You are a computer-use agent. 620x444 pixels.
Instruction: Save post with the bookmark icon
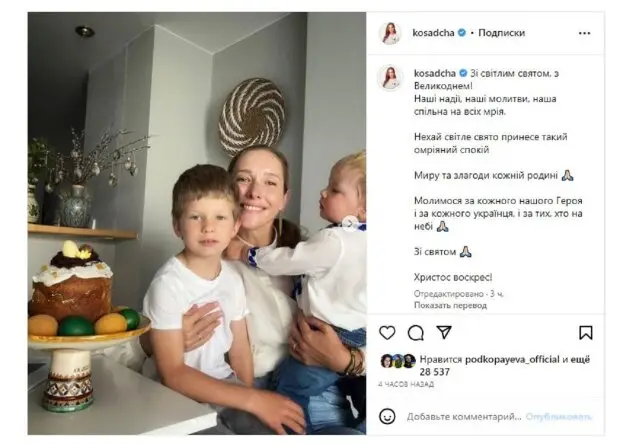[x=586, y=333]
